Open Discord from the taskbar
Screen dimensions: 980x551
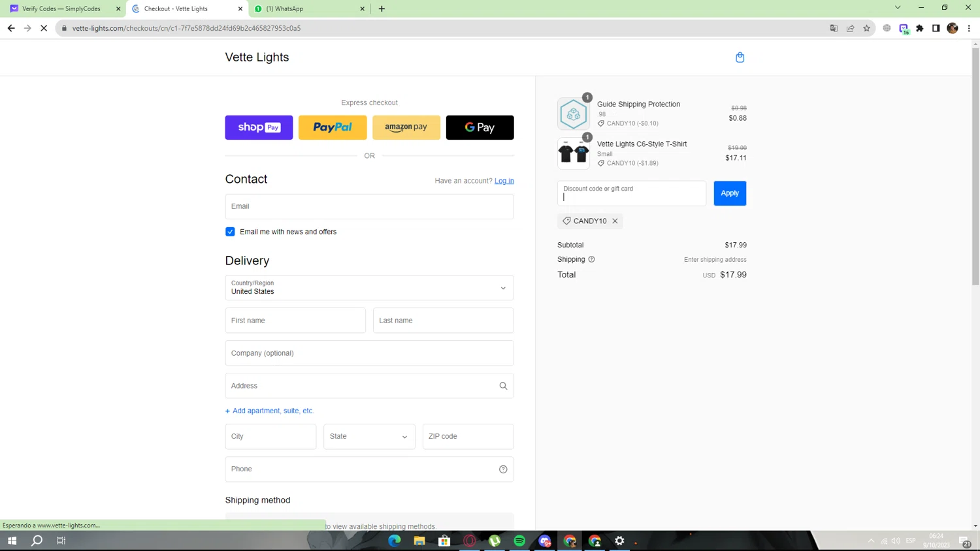tap(545, 541)
